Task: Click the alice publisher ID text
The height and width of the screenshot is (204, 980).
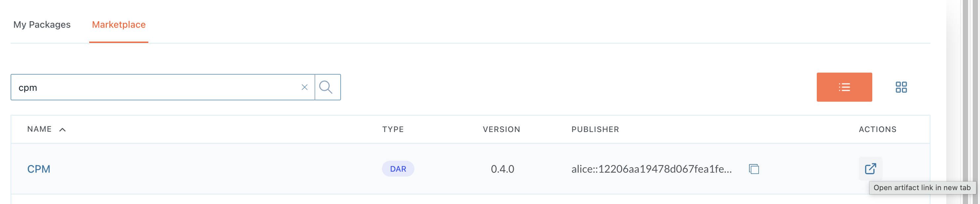Action: click(x=651, y=169)
